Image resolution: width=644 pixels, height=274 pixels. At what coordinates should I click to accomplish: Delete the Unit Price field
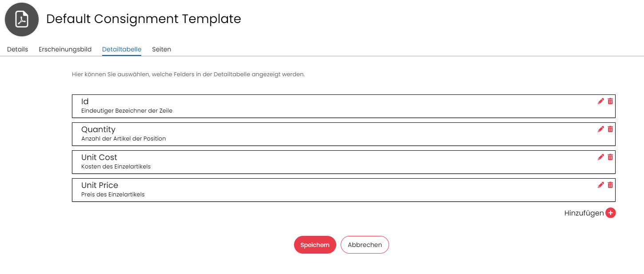(x=610, y=185)
